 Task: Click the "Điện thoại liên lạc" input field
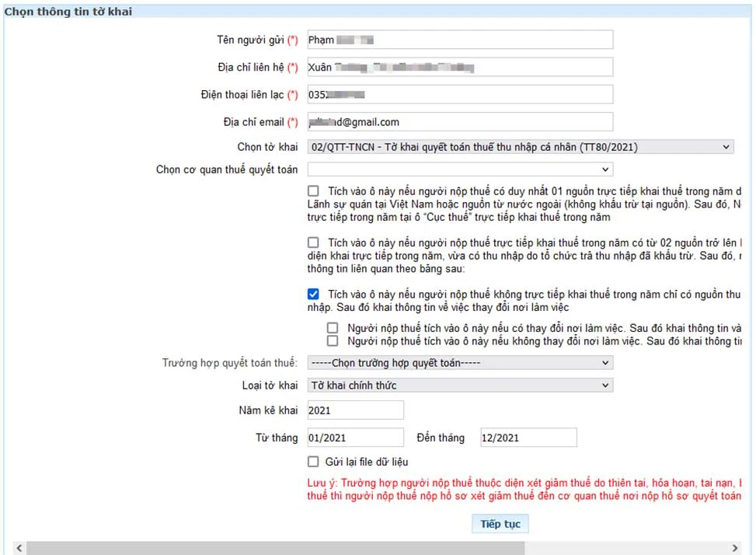458,94
